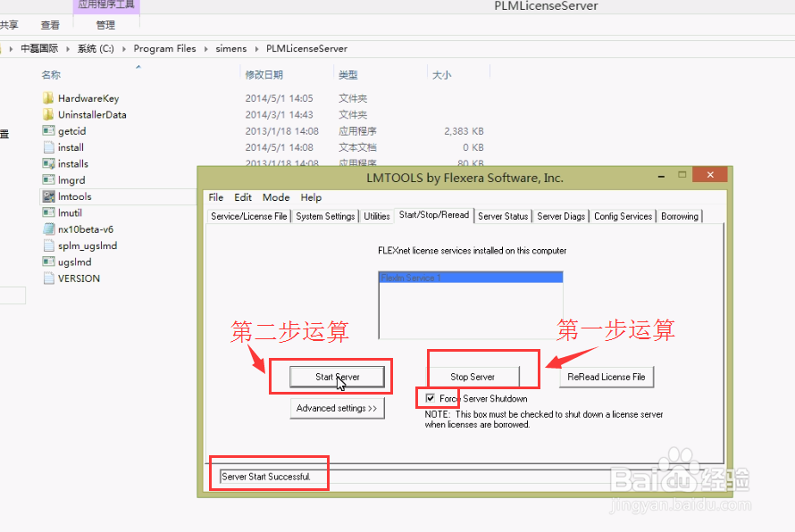Viewport: 795px width, 532px height.
Task: Click 系统 (C:) in address breadcrumb
Action: pos(96,48)
